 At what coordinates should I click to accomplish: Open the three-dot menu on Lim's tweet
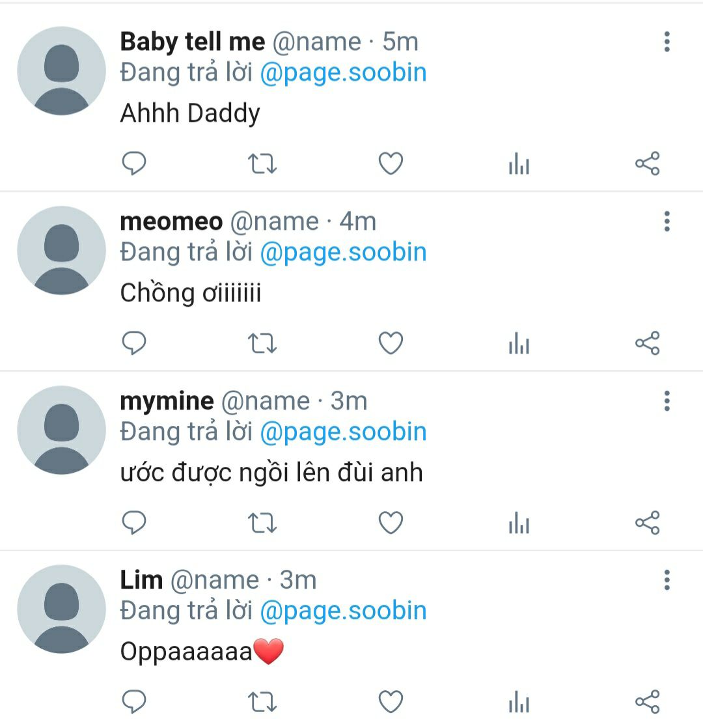click(667, 580)
